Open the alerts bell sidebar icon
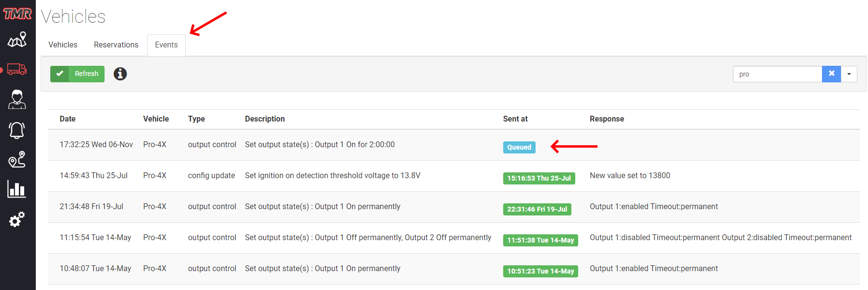 (17, 130)
